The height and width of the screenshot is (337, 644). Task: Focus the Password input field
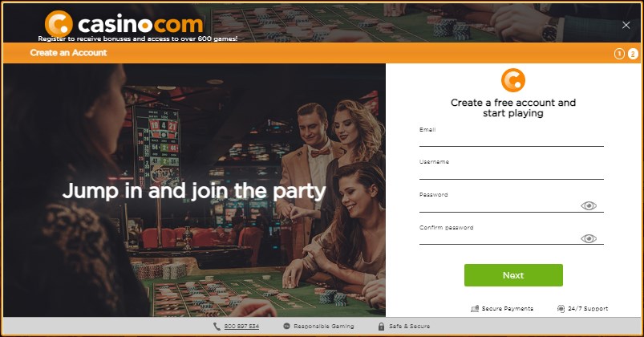point(499,205)
